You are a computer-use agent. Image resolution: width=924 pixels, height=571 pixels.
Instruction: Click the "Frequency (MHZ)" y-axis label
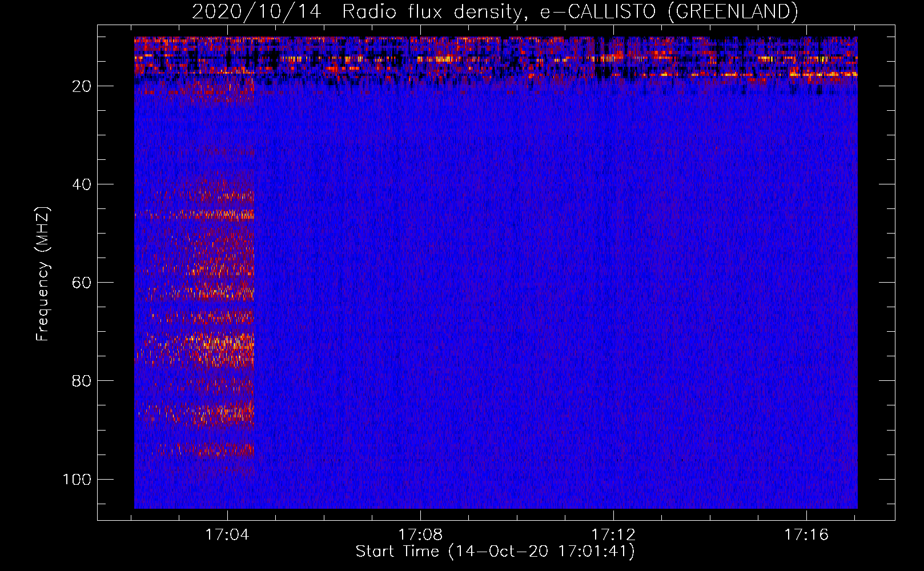click(x=43, y=274)
